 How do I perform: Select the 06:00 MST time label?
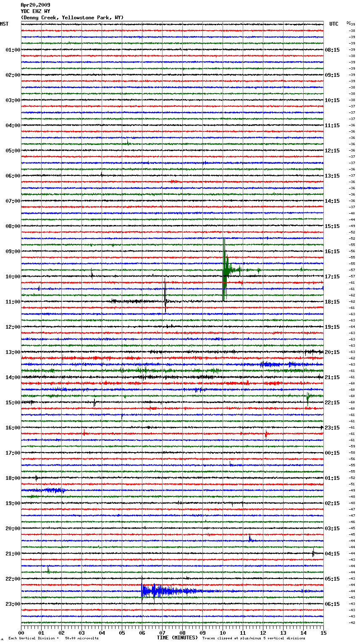13,176
